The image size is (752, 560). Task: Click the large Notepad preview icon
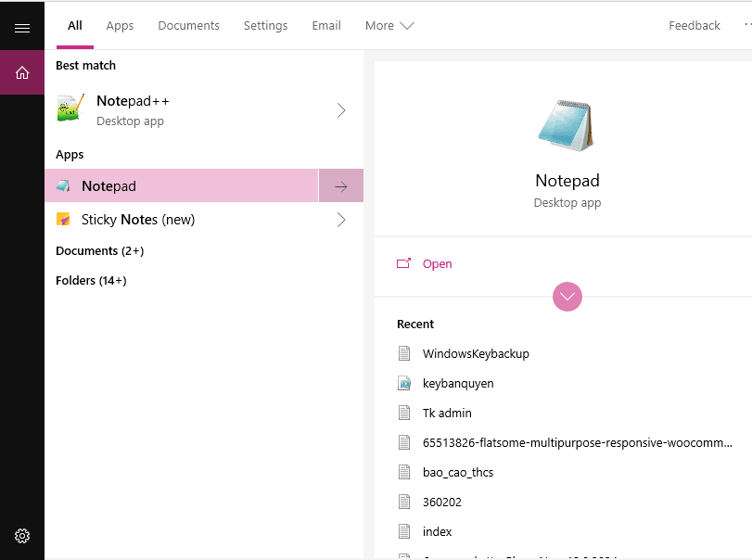pyautogui.click(x=567, y=125)
